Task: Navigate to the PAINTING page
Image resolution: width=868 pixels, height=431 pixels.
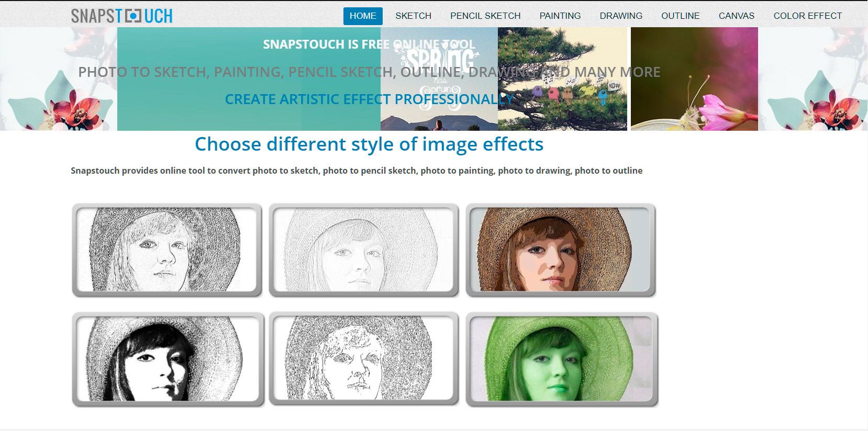Action: click(x=560, y=16)
